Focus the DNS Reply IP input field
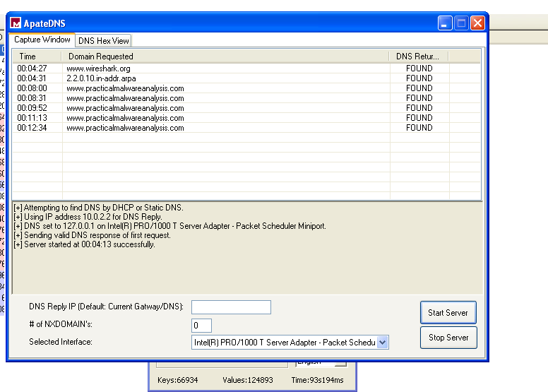Screen dimensions: 548x392 click(x=231, y=307)
